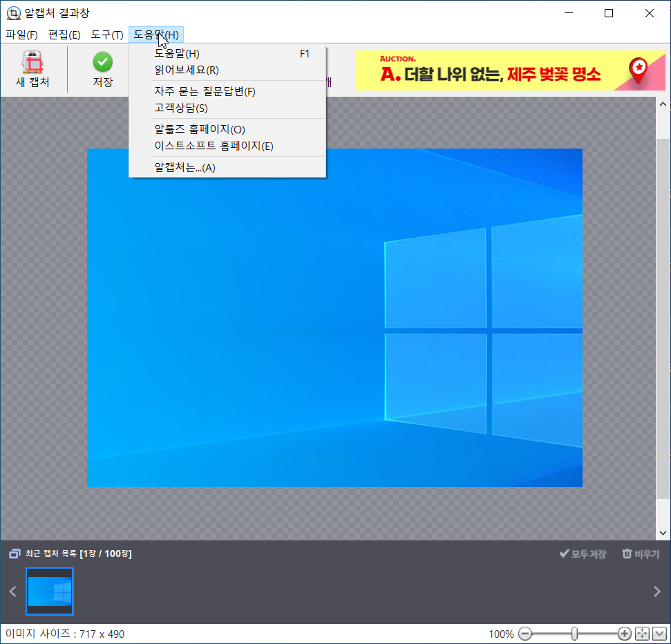Screen dimensions: 671x644
Task: Show 알캡처는...(A) about dialog
Action: 227,167
